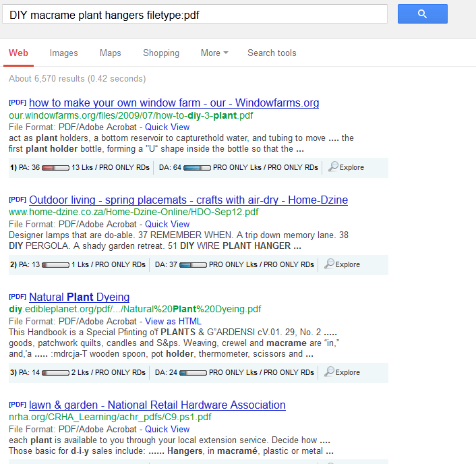
Task: Click the [PDF] tag before Outdoor living result
Action: [18, 200]
